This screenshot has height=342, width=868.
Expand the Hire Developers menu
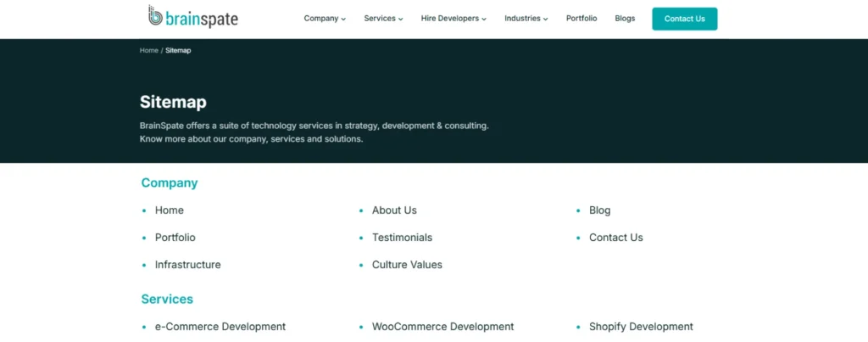(453, 19)
